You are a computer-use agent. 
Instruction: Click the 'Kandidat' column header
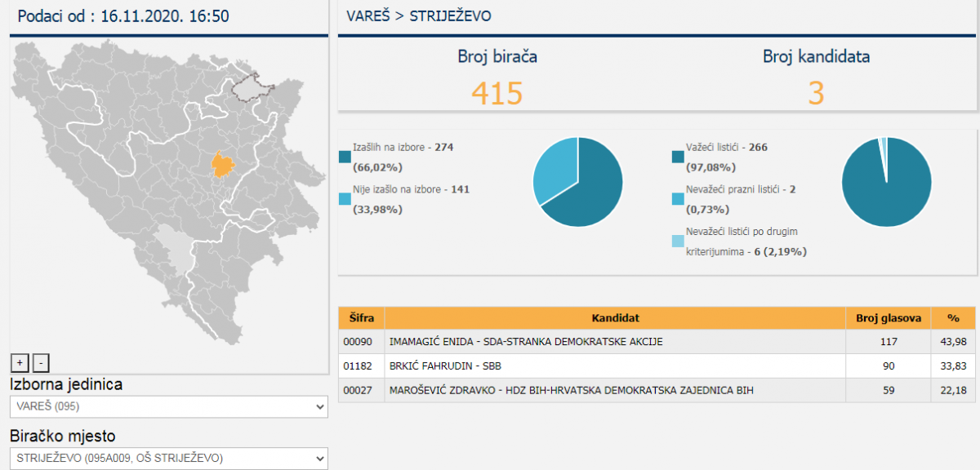tap(616, 317)
